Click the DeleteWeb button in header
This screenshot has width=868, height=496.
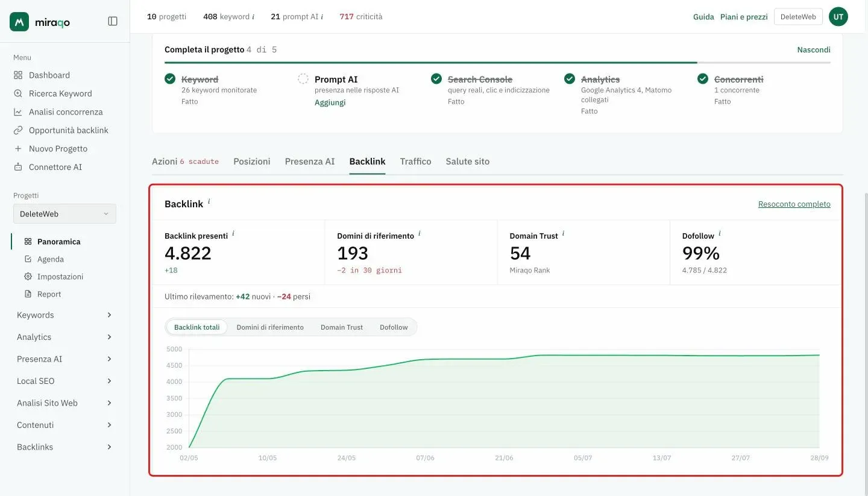[x=798, y=17]
